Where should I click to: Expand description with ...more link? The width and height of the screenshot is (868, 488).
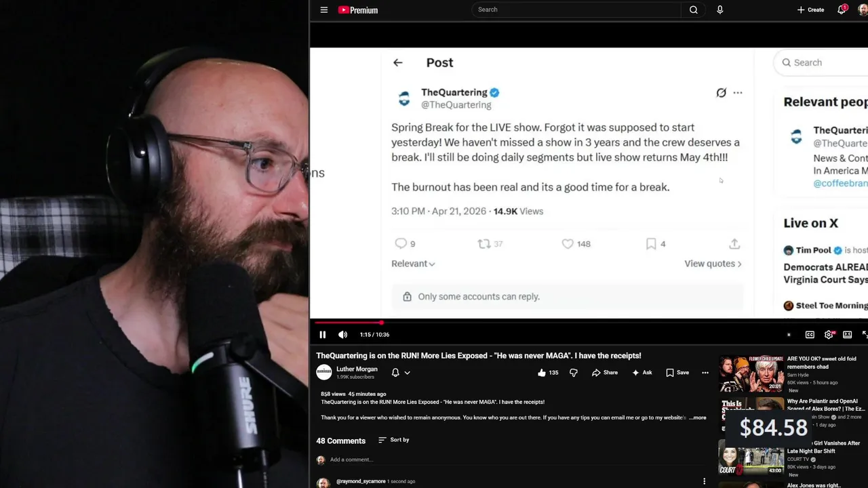pyautogui.click(x=698, y=418)
